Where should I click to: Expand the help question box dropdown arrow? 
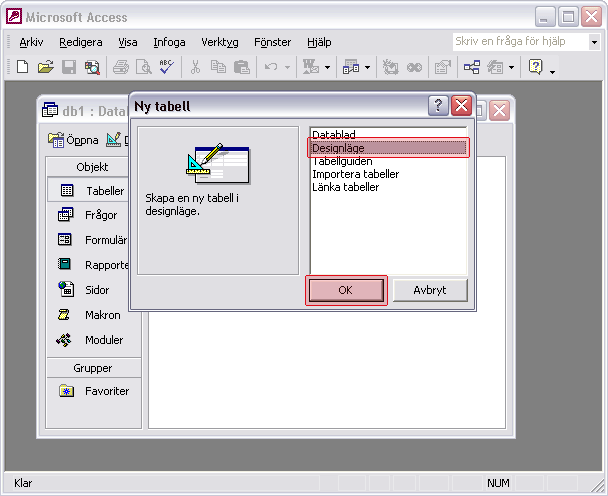pos(593,42)
